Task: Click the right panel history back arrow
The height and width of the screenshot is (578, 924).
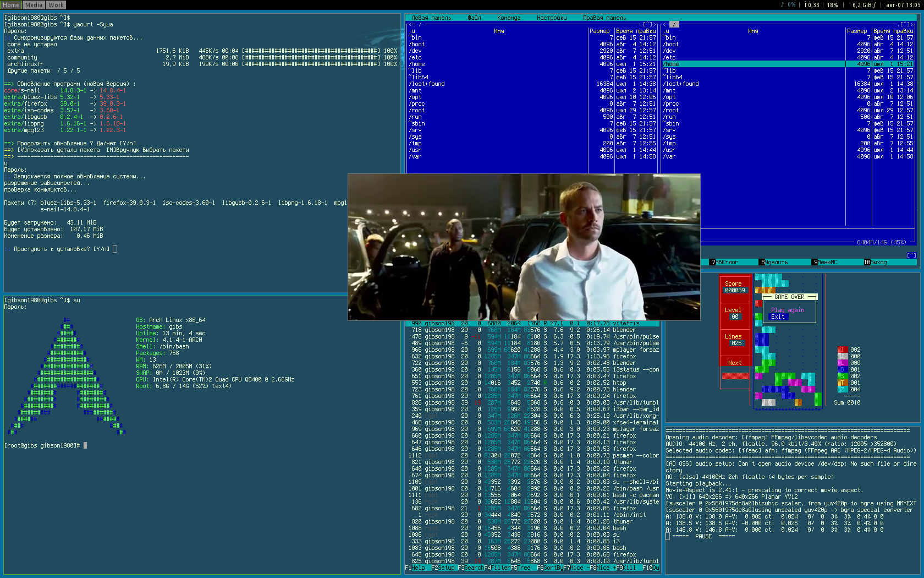Action: [664, 24]
